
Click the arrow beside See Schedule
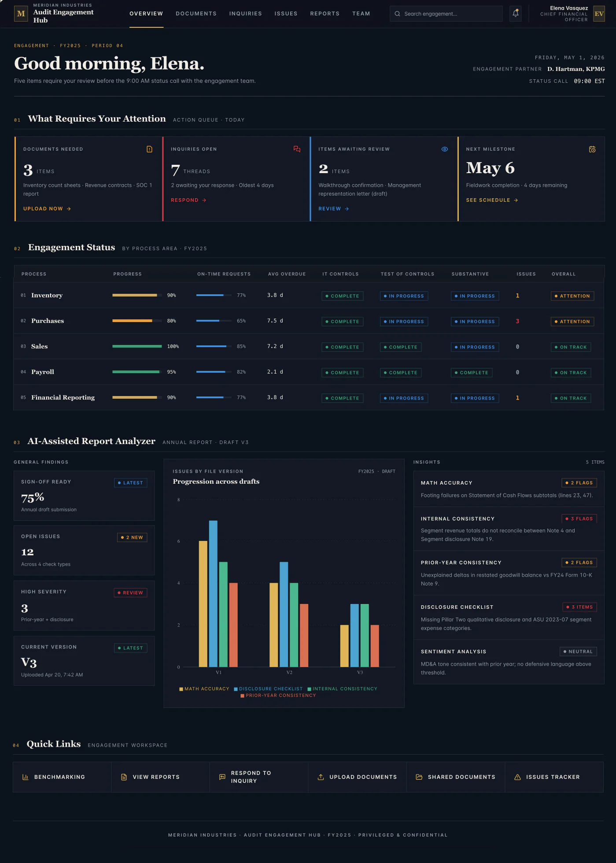coord(516,200)
